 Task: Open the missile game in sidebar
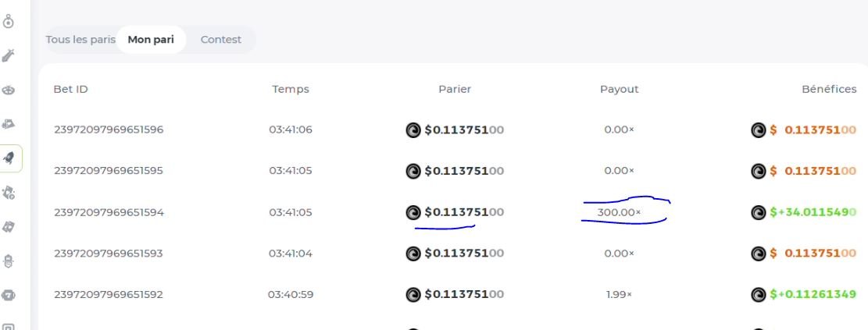click(11, 54)
